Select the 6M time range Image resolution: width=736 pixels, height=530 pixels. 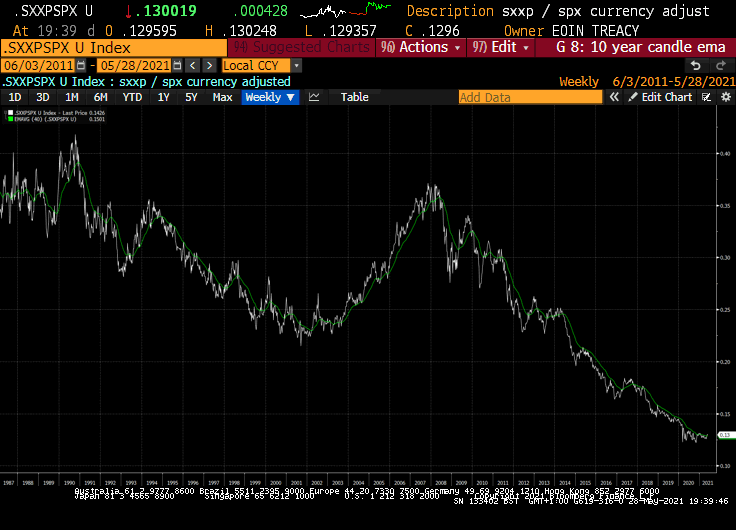click(100, 97)
